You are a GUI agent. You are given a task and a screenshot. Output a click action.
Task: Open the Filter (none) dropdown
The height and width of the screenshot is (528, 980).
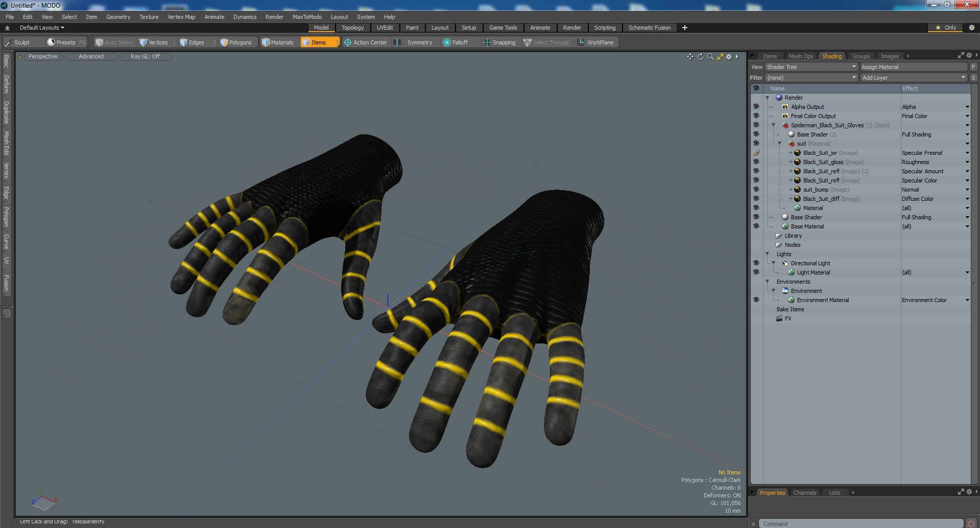point(811,78)
